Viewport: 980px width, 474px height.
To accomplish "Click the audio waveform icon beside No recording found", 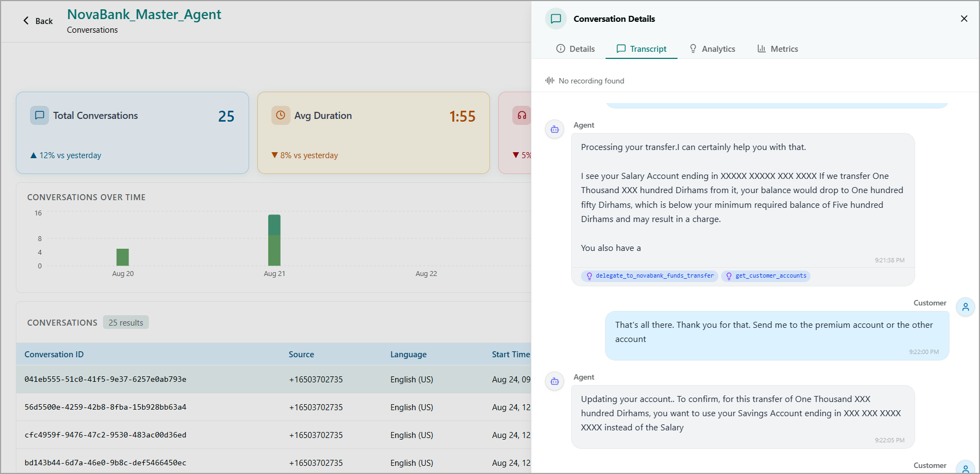I will pos(549,81).
